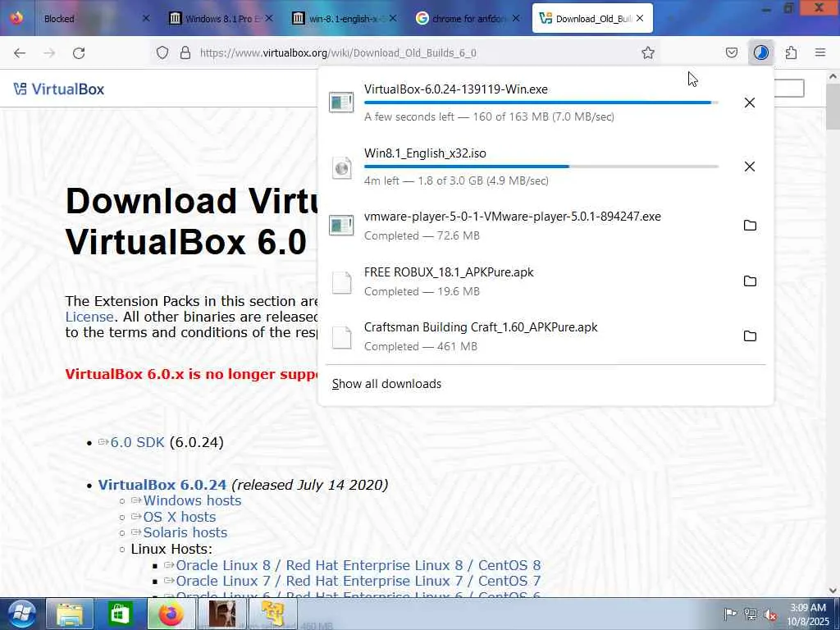Open the VirtualBox logo home link

tap(59, 89)
